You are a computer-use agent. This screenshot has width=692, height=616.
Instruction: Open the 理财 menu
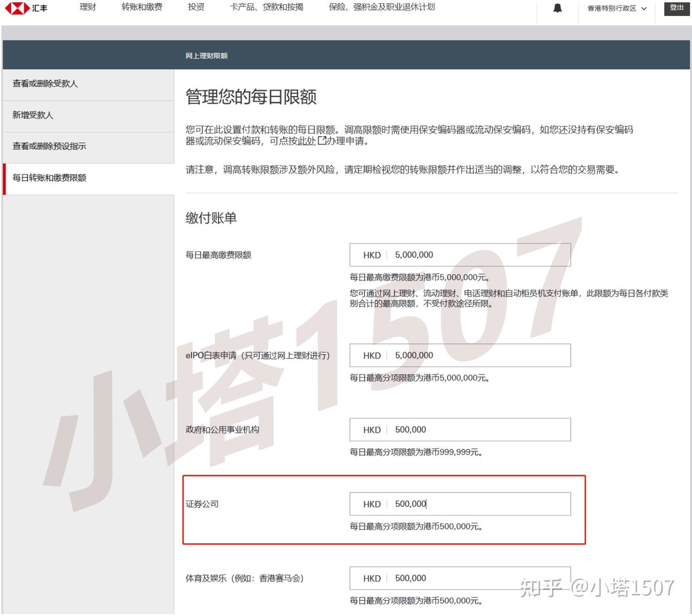(87, 7)
